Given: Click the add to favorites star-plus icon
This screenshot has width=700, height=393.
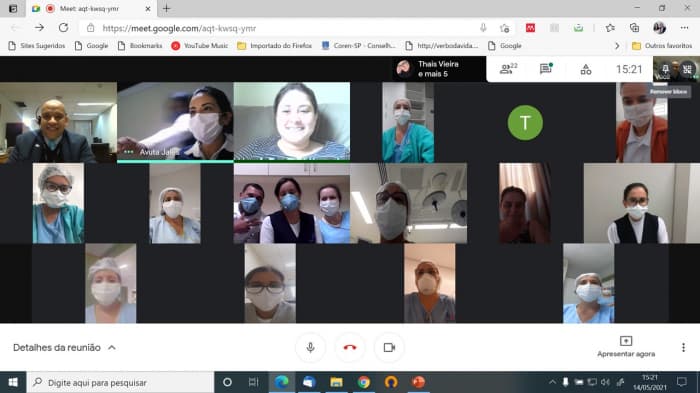Looking at the screenshot, I should click(x=504, y=28).
